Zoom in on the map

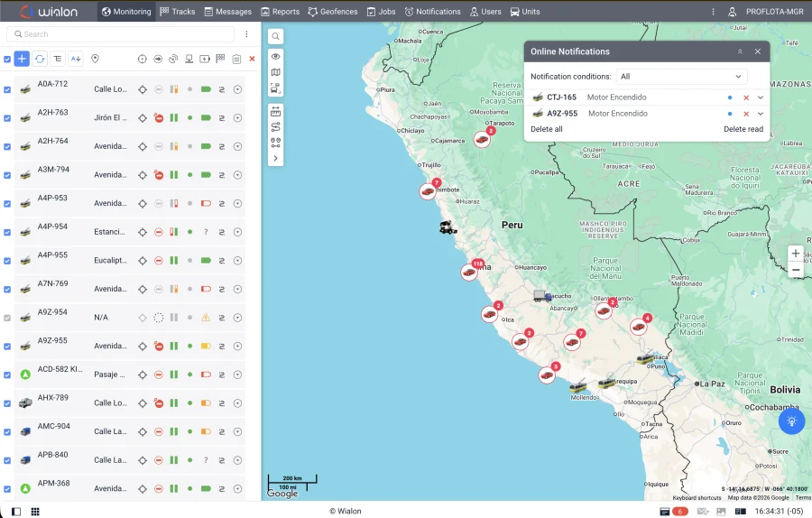coord(796,254)
